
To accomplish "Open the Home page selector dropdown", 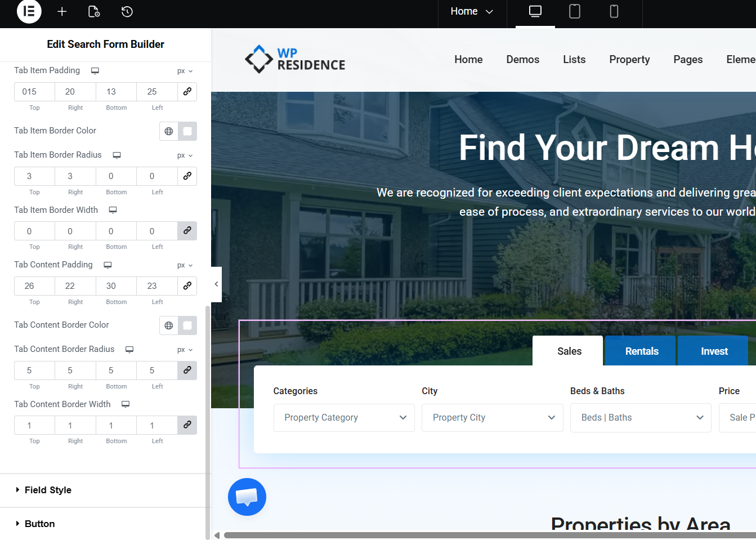I will 472,11.
